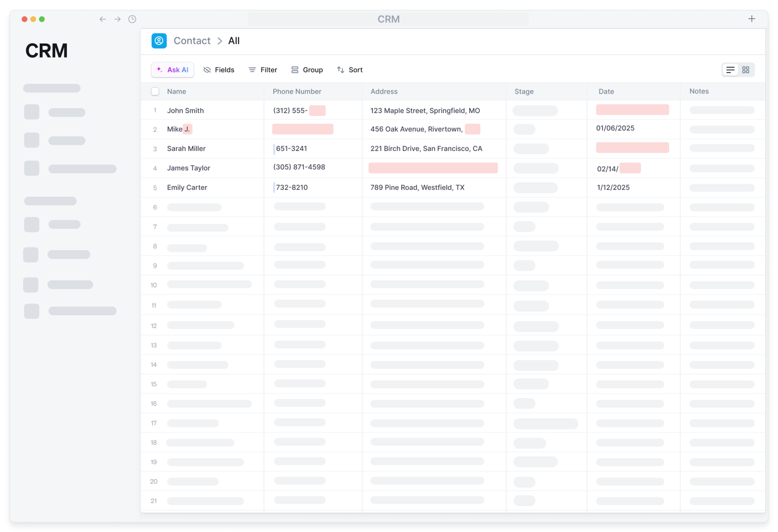Expand the breadcrumb chevron after Contact

coord(220,41)
